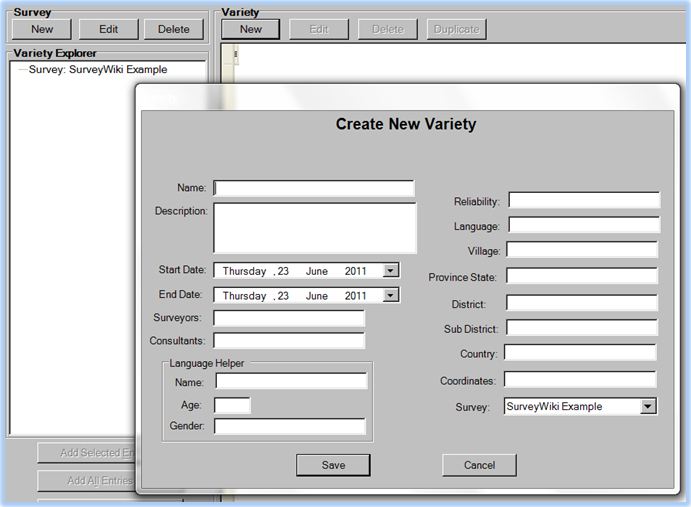Click Language Helper Name field

[291, 381]
